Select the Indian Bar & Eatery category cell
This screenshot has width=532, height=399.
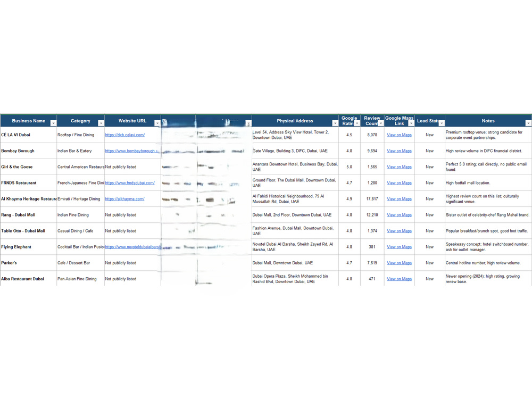point(80,151)
